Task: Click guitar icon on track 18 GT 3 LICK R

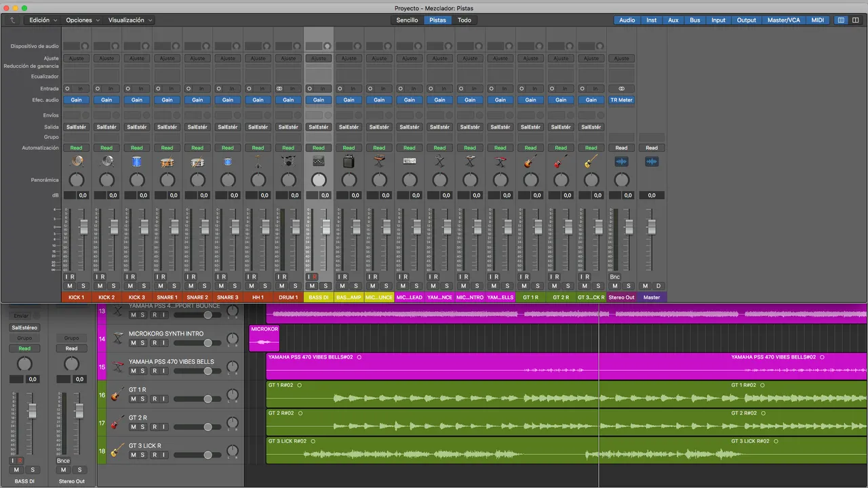Action: [118, 450]
